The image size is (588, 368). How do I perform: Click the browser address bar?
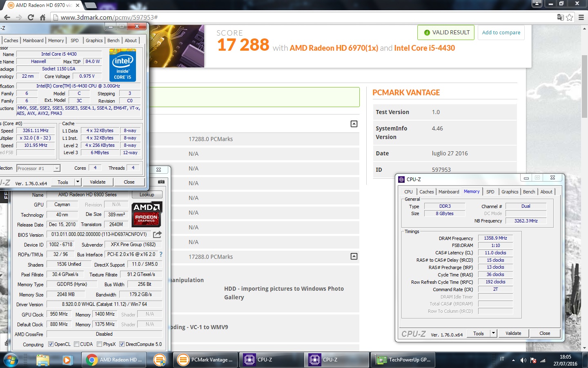coord(302,17)
